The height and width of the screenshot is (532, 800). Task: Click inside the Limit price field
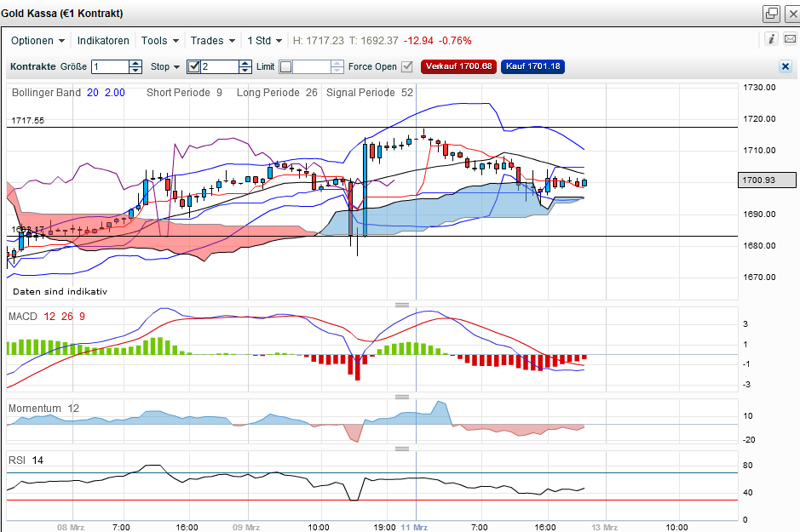(x=313, y=66)
